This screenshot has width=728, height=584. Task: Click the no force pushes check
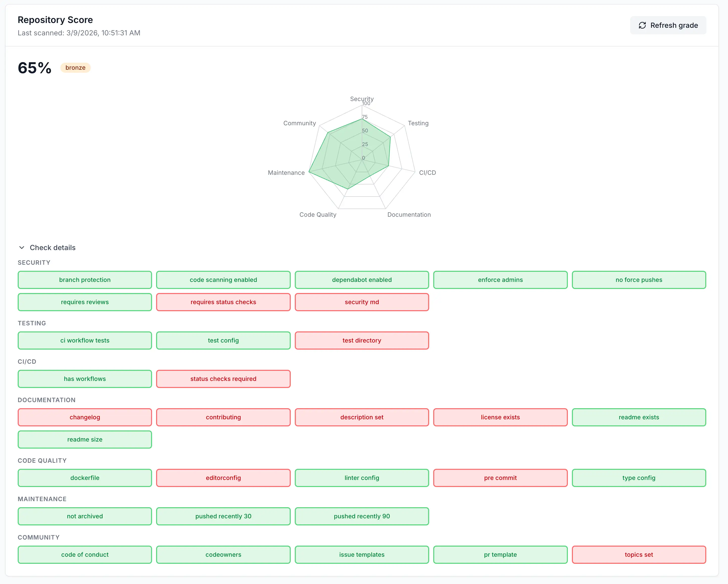639,280
